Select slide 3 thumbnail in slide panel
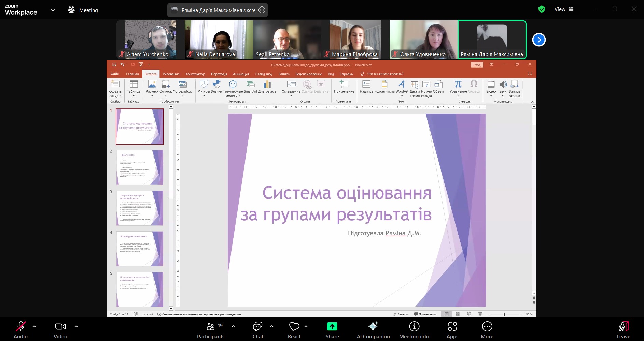Image resolution: width=644 pixels, height=341 pixels. click(x=140, y=208)
